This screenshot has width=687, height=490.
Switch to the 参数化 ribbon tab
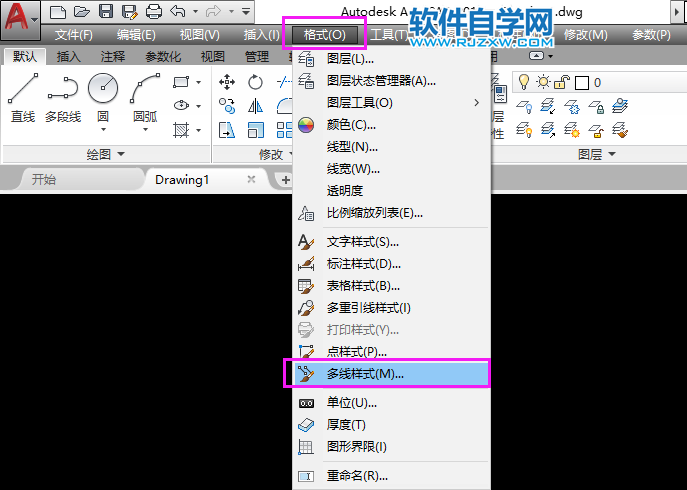163,57
